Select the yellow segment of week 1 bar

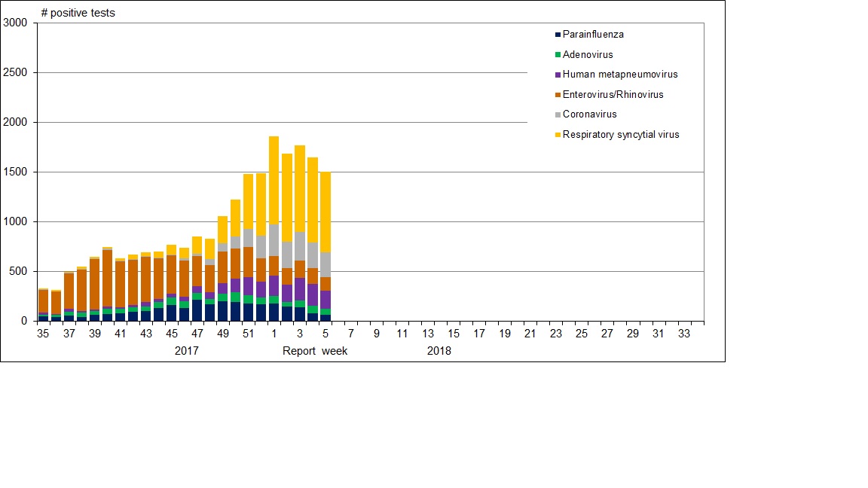(274, 181)
